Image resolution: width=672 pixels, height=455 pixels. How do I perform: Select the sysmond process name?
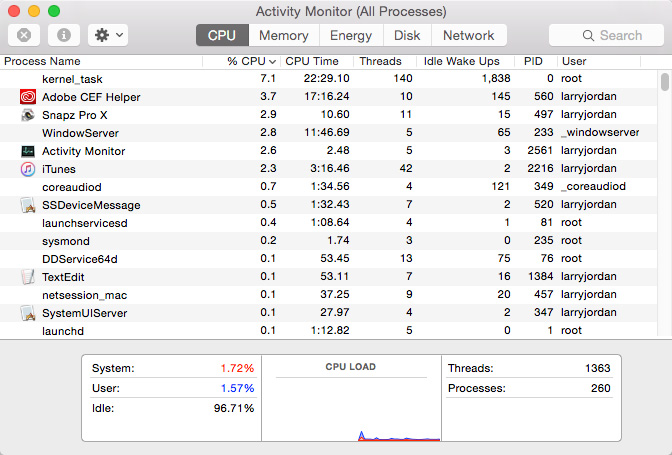click(66, 241)
